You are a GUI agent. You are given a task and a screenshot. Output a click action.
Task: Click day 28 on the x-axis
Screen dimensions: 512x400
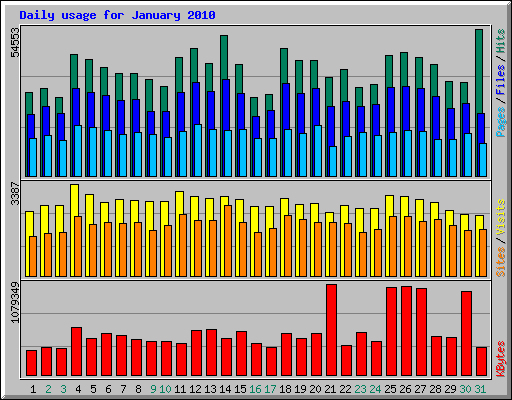tap(435, 389)
